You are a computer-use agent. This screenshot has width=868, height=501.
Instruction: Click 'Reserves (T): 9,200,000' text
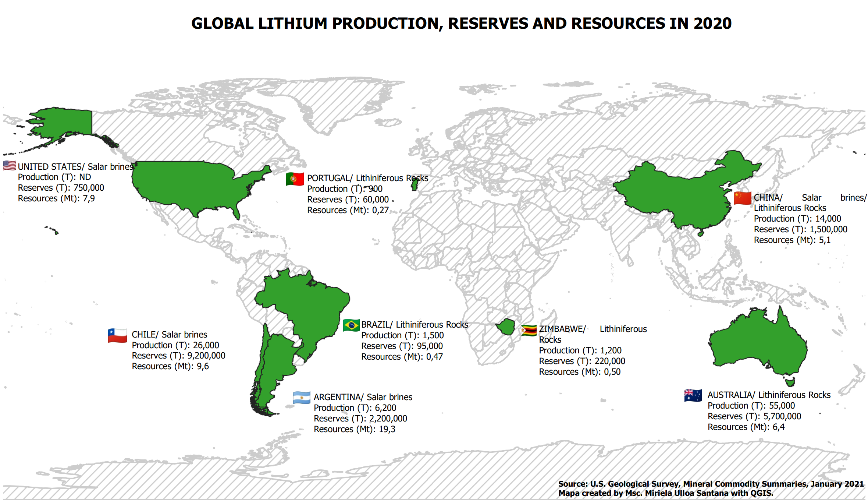(x=178, y=356)
